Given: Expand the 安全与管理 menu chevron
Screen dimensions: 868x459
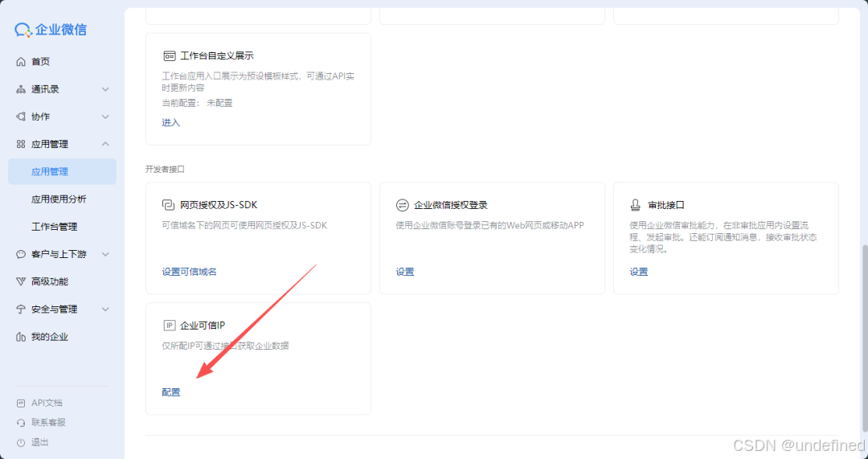Looking at the screenshot, I should point(105,309).
